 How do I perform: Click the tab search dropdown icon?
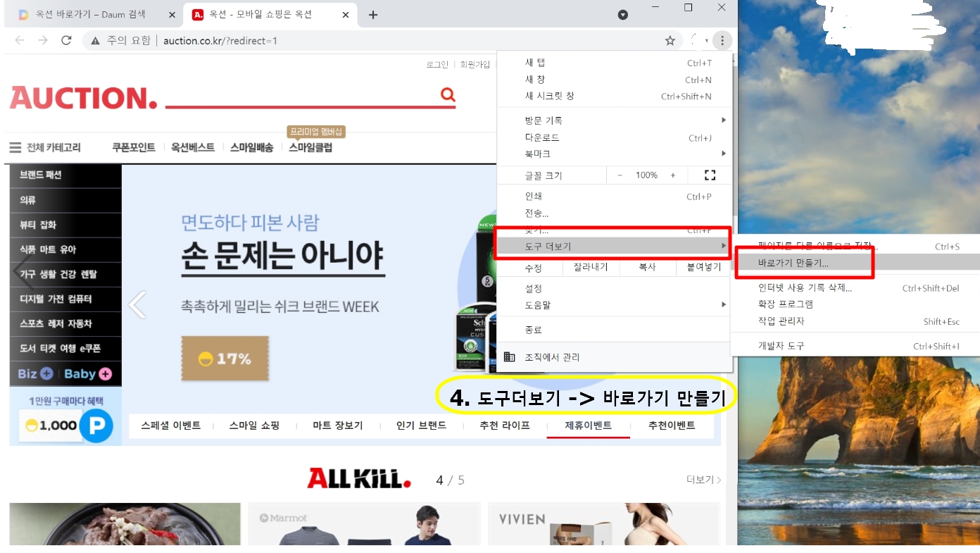[622, 15]
